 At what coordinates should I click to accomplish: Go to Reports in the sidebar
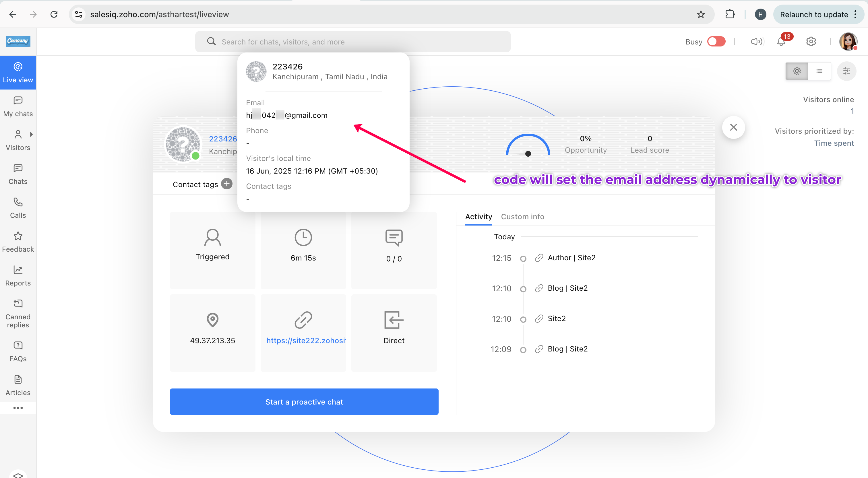(x=18, y=275)
